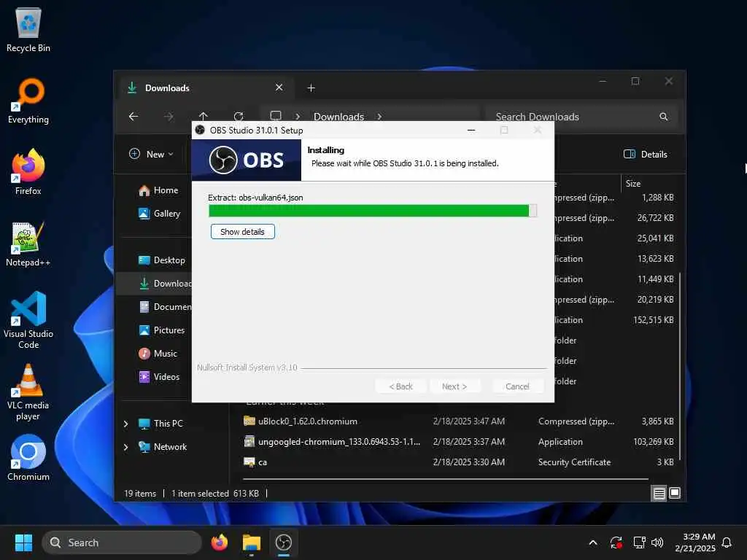The height and width of the screenshot is (560, 747).
Task: Launch the Everything search desktop shortcut
Action: (28, 101)
